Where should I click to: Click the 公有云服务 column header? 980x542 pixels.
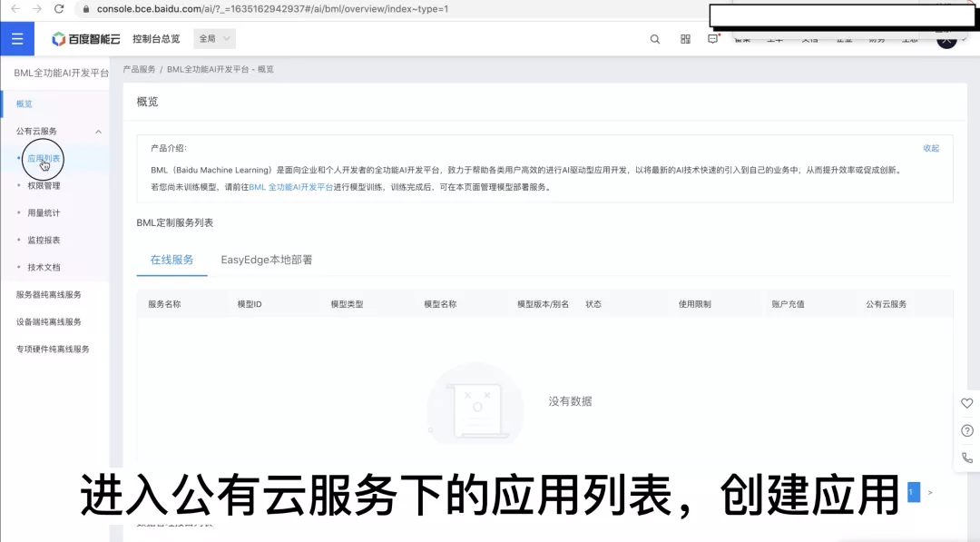tap(887, 304)
